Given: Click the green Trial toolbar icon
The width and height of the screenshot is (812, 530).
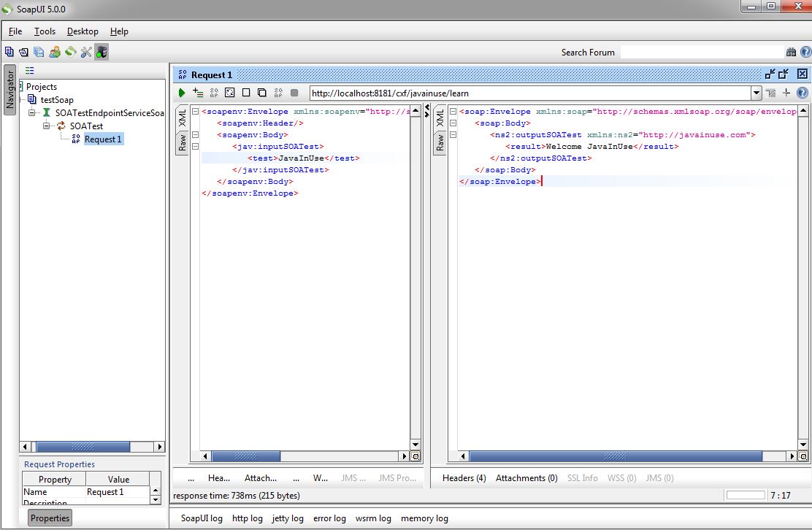Looking at the screenshot, I should point(70,52).
